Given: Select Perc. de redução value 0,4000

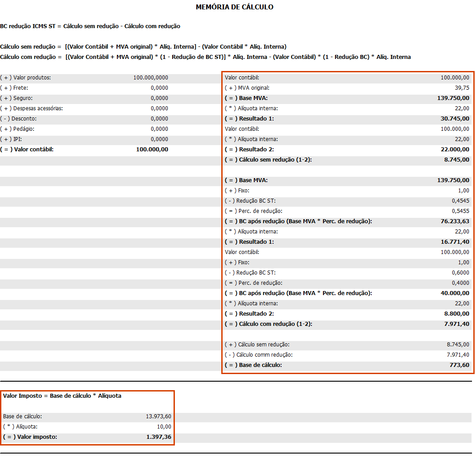Looking at the screenshot, I should pos(460,283).
